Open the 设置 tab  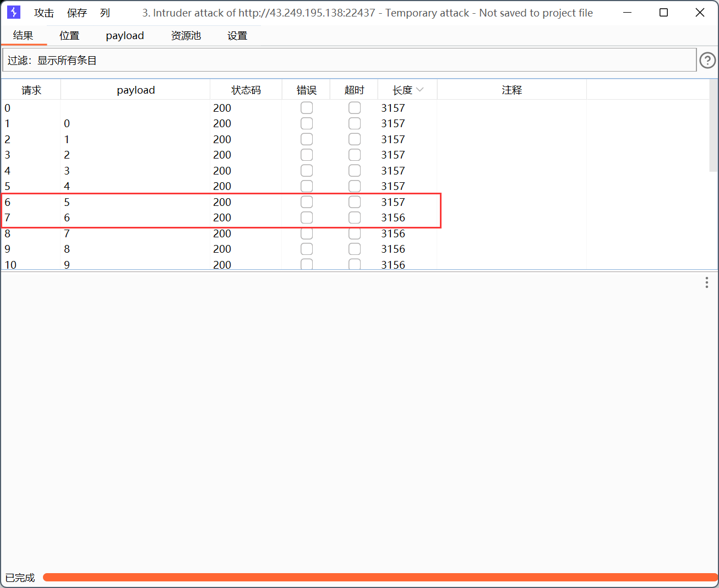coord(237,36)
